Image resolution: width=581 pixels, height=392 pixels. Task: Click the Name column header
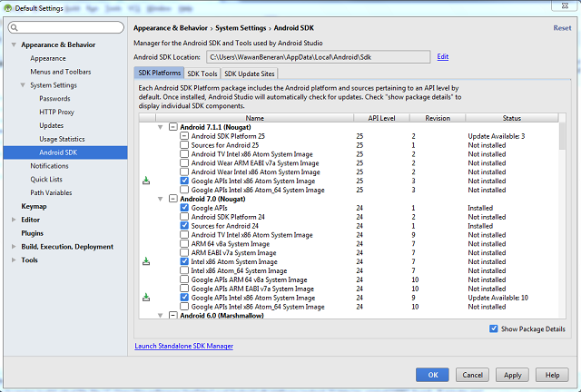pyautogui.click(x=254, y=118)
